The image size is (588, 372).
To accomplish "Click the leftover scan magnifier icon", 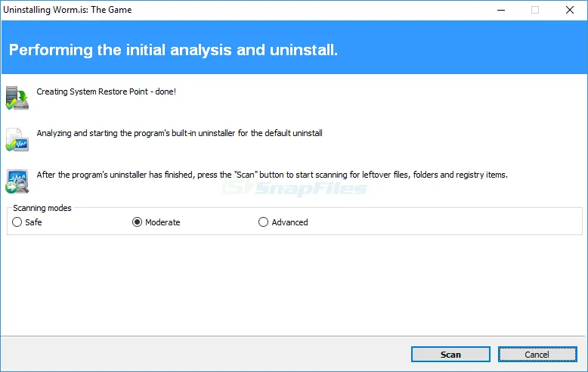I will [17, 181].
